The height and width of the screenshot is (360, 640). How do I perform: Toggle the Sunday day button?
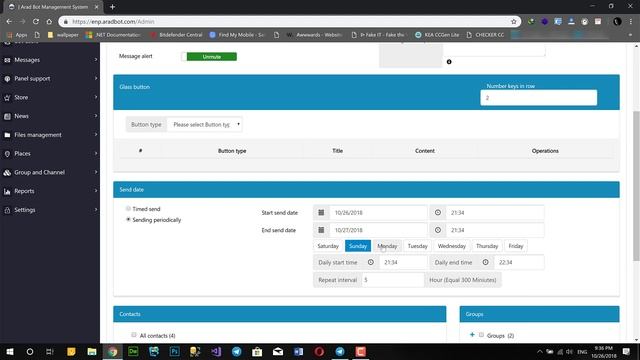[358, 246]
